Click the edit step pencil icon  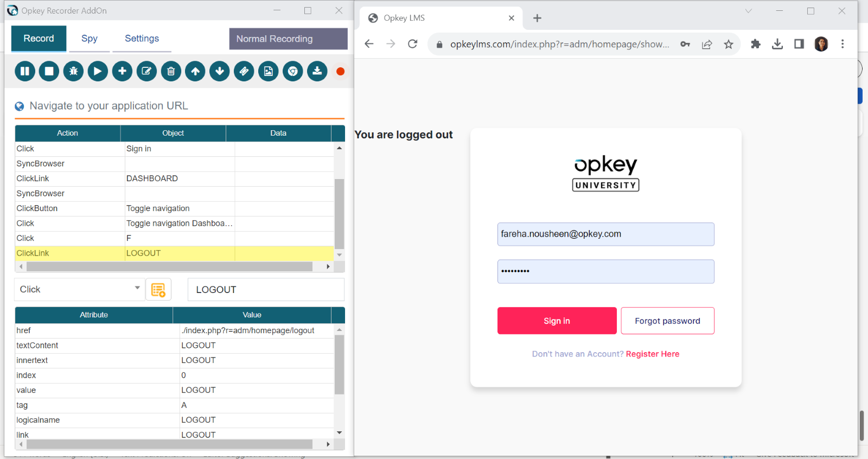click(146, 71)
